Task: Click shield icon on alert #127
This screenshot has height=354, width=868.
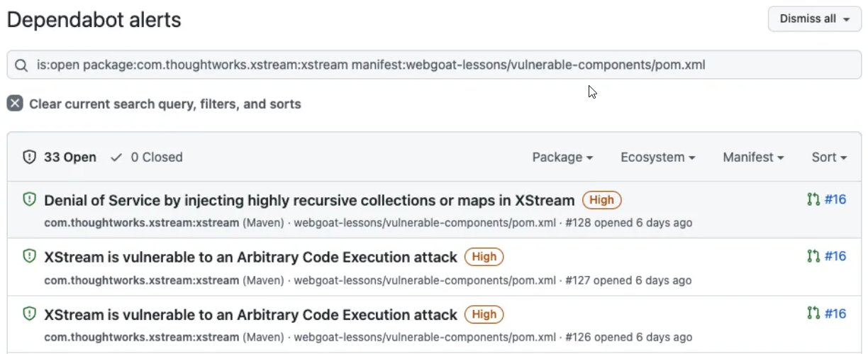Action: tap(29, 257)
